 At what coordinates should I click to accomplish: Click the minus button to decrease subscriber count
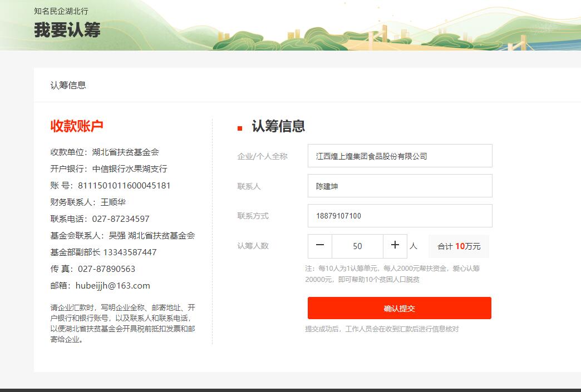320,246
